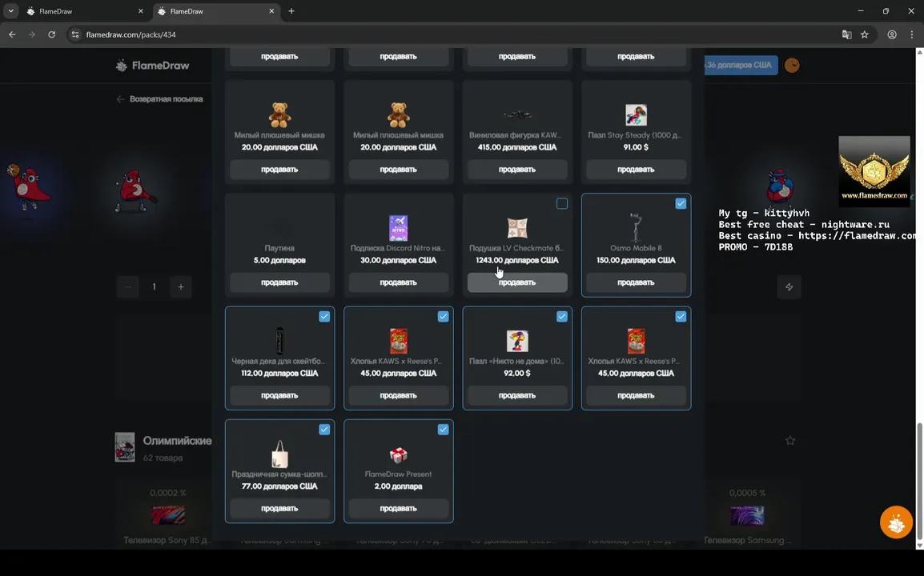Uncheck the FlameDraw Present checkbox
Image resolution: width=924 pixels, height=576 pixels.
point(443,430)
